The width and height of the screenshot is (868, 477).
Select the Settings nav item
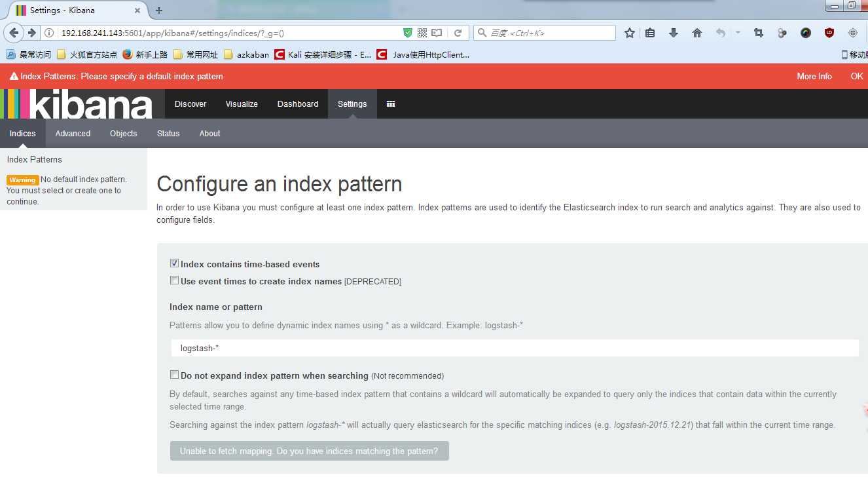(352, 104)
